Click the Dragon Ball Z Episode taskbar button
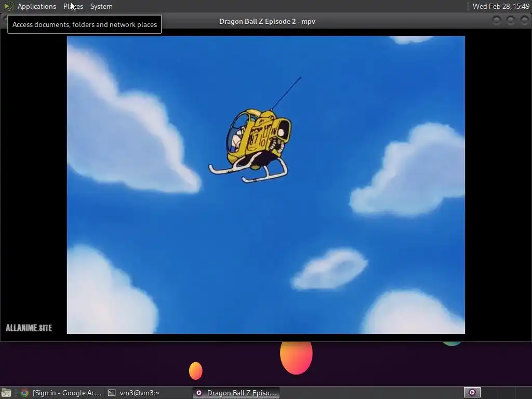The width and height of the screenshot is (532, 399). [x=236, y=393]
